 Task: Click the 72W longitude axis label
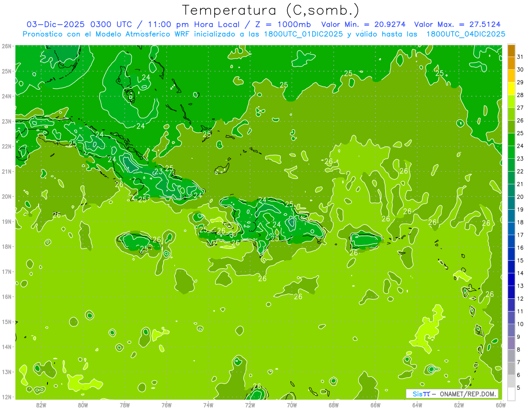(250, 405)
